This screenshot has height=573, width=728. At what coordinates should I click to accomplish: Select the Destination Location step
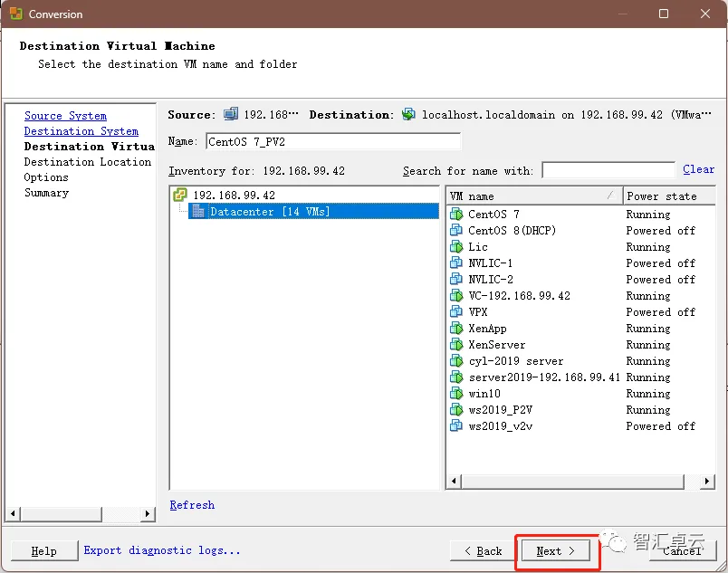coord(88,162)
